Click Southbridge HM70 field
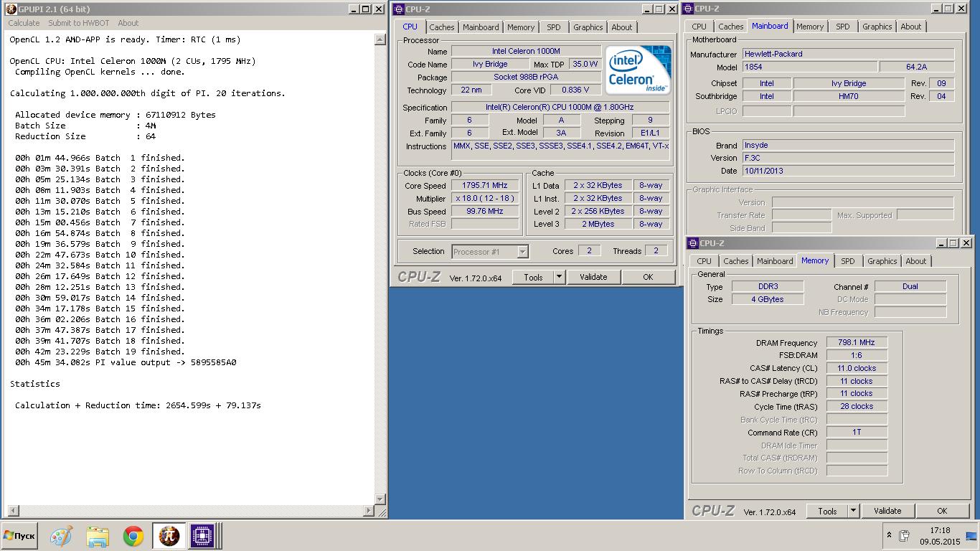Viewport: 980px width, 551px height. click(849, 96)
